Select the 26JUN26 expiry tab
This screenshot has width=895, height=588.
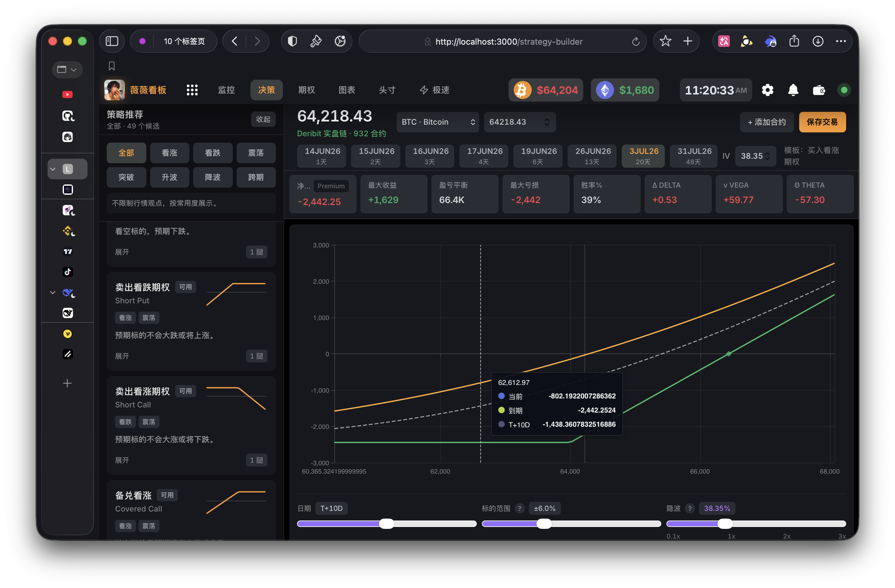point(592,156)
